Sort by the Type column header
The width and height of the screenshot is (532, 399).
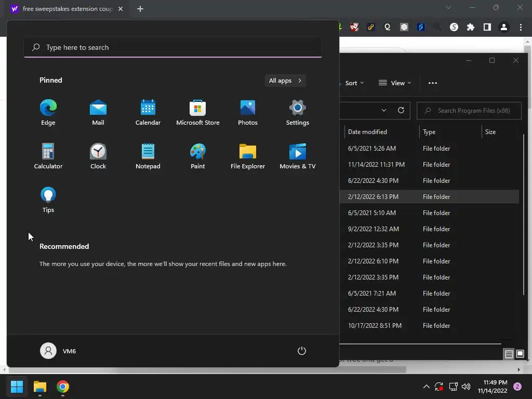click(x=450, y=132)
